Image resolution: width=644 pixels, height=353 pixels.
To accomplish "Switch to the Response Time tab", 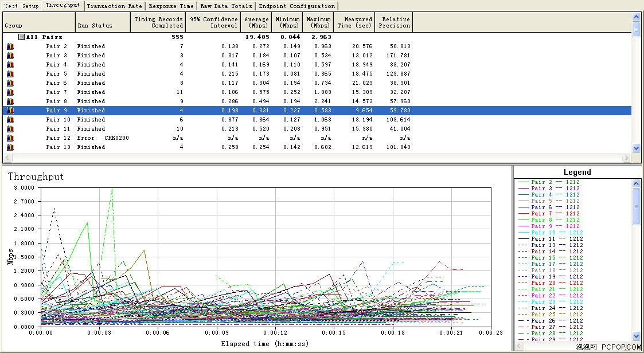I will coord(171,6).
